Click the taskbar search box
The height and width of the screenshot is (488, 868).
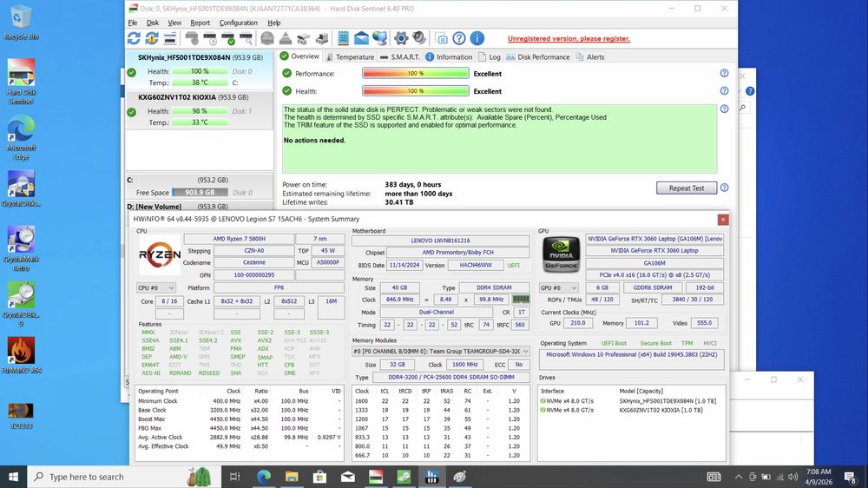pos(124,477)
